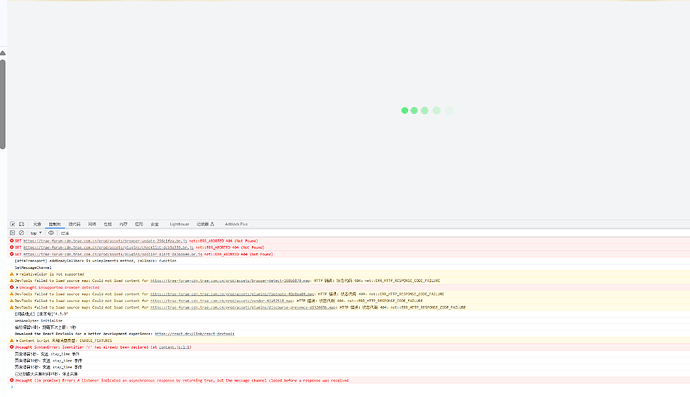The height and width of the screenshot is (397, 690).
Task: Open the content.js source location link
Action: point(175,347)
